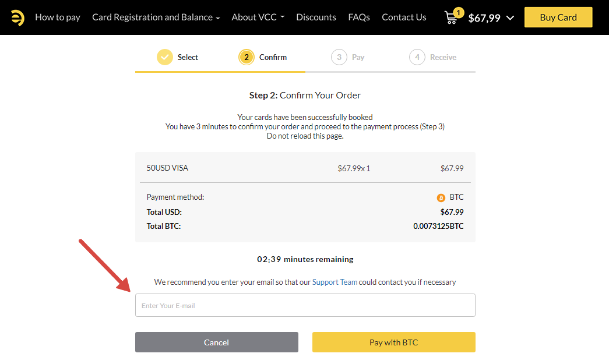This screenshot has height=364, width=609.
Task: Cancel the order with Cancel button
Action: [x=216, y=342]
